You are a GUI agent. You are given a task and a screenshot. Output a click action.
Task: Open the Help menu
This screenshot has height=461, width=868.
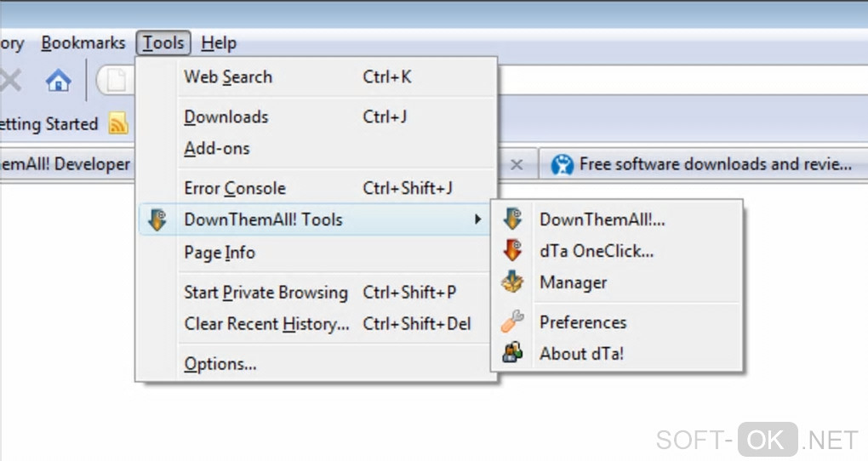219,43
